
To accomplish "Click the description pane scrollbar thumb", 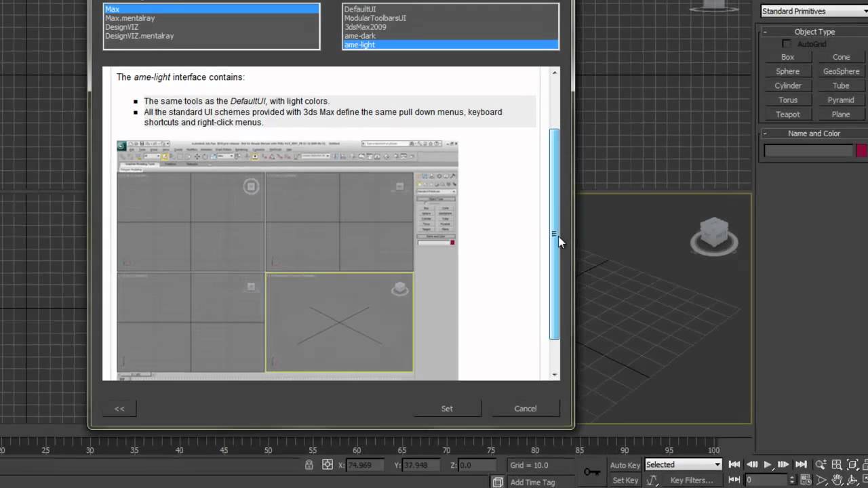I will click(554, 234).
